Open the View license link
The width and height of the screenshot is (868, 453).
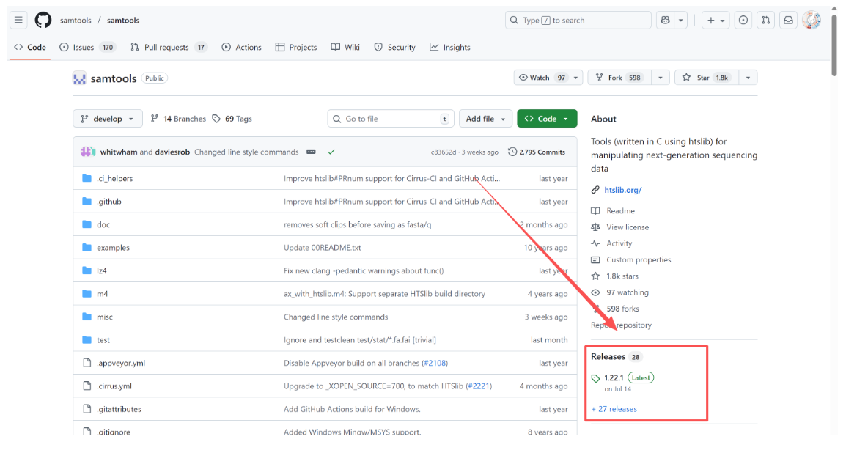pos(628,227)
